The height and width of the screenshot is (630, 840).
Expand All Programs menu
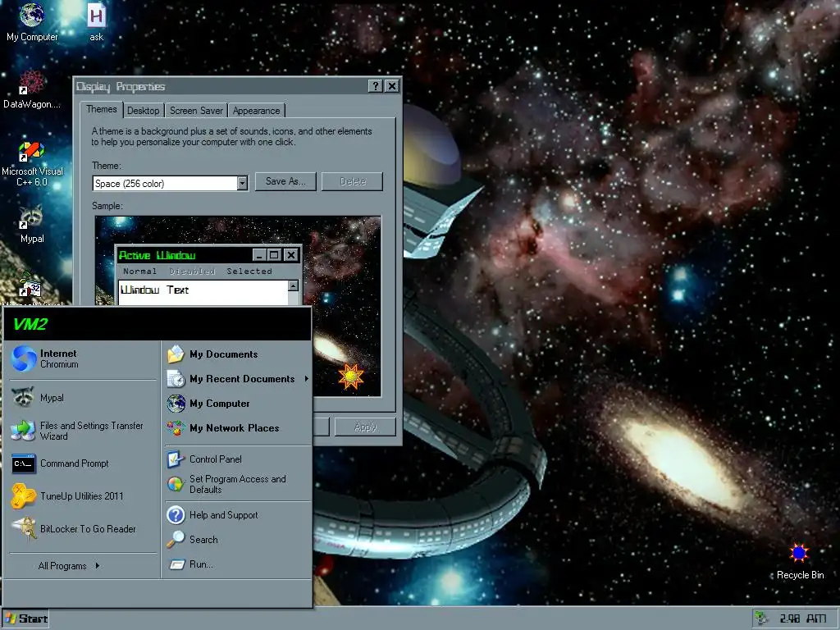pyautogui.click(x=69, y=566)
